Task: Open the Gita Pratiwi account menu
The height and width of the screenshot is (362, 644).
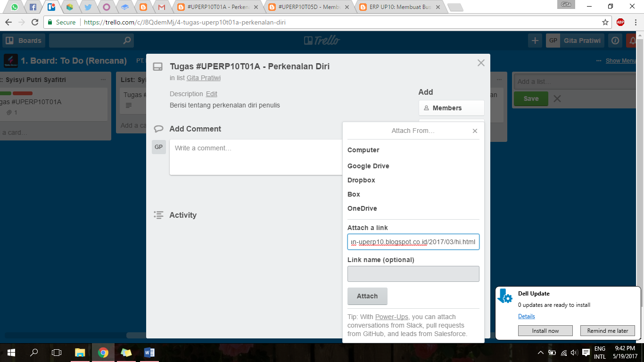Action: pos(575,41)
